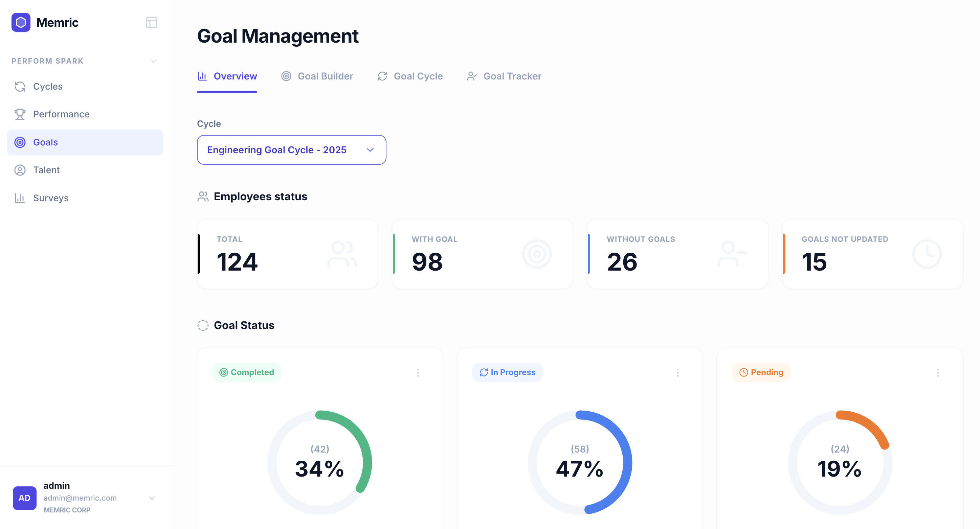Open Surveys from the sidebar
980x529 pixels.
tap(51, 198)
